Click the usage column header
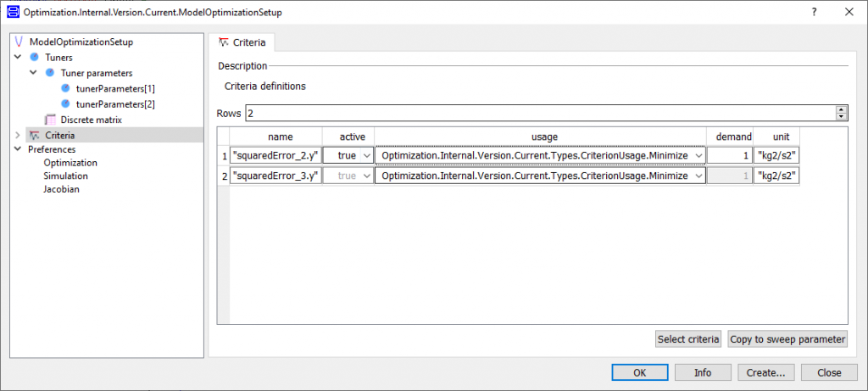The image size is (868, 391). click(540, 137)
